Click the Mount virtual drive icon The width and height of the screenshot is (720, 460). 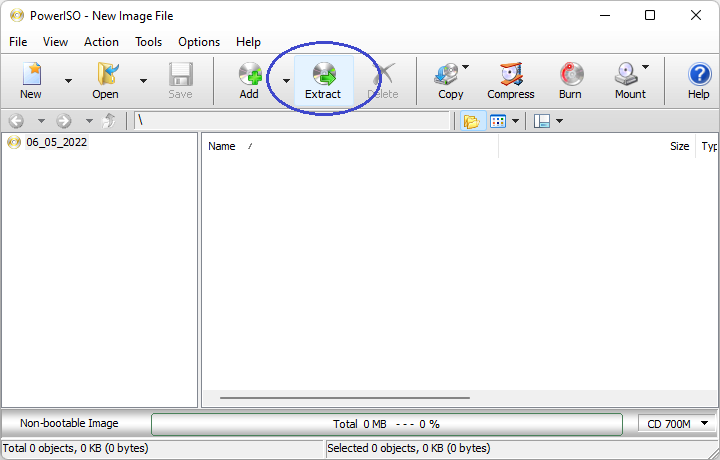628,80
